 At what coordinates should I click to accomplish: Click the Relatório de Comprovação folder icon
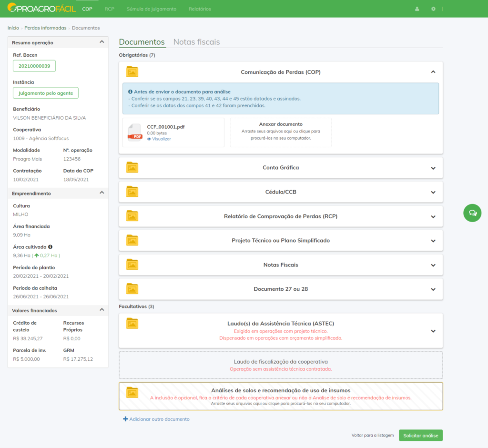[x=132, y=216]
